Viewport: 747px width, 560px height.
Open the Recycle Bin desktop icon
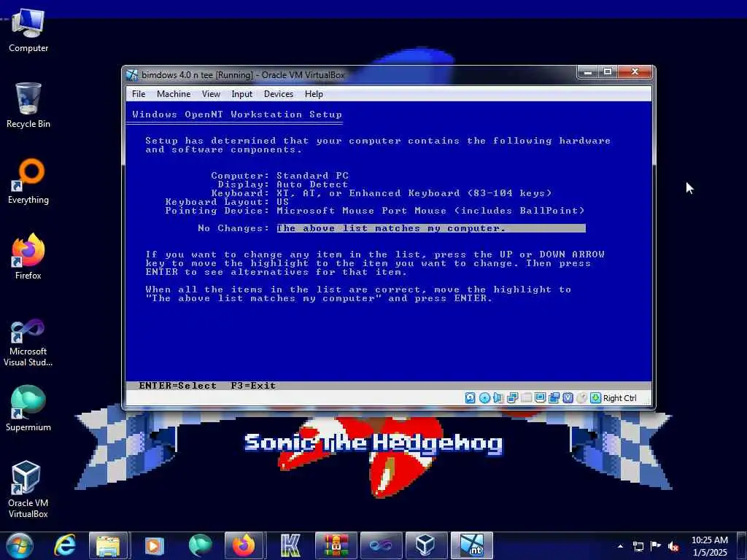pyautogui.click(x=28, y=106)
